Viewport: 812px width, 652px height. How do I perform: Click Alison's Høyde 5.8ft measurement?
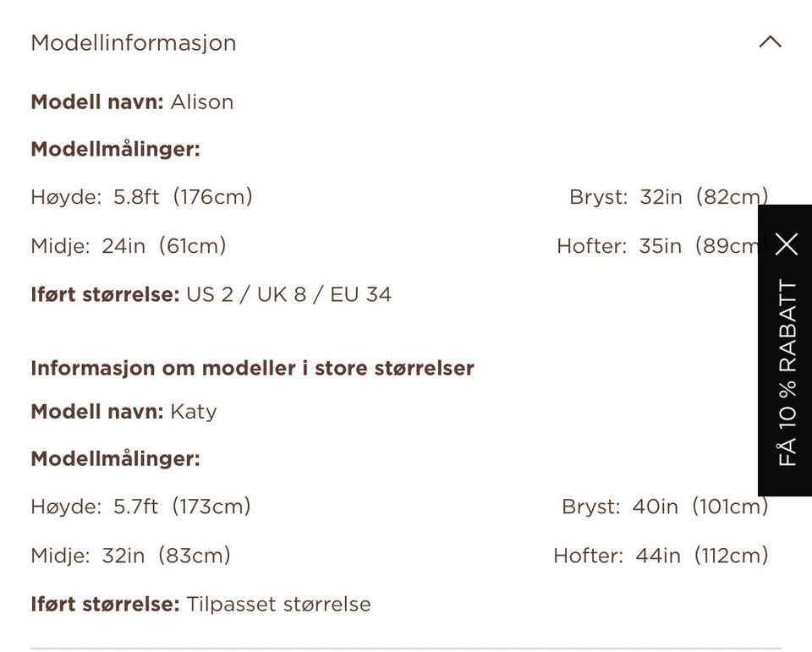point(142,197)
